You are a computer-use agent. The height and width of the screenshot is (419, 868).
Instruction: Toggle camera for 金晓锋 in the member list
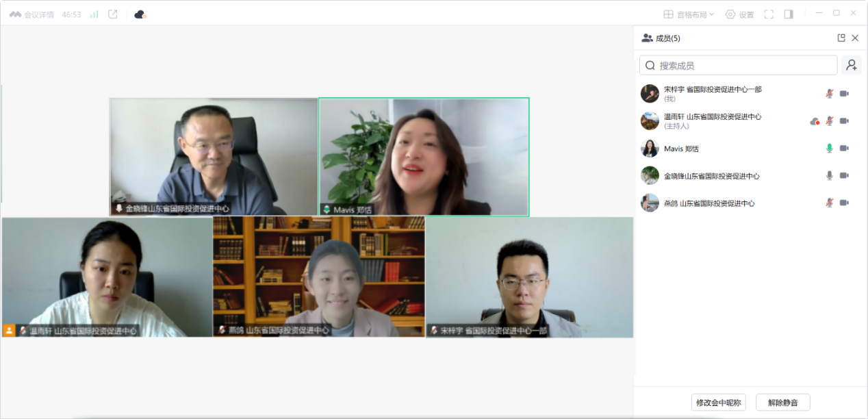coord(844,176)
